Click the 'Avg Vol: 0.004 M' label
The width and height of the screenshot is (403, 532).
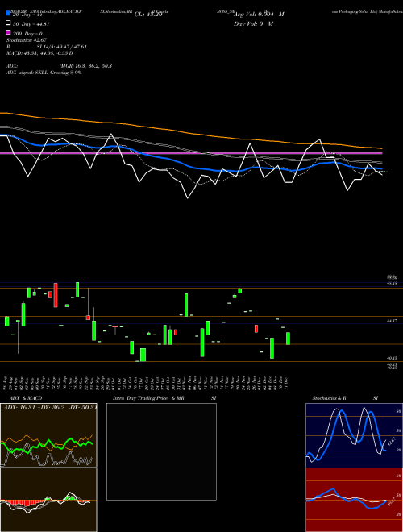[x=259, y=15]
